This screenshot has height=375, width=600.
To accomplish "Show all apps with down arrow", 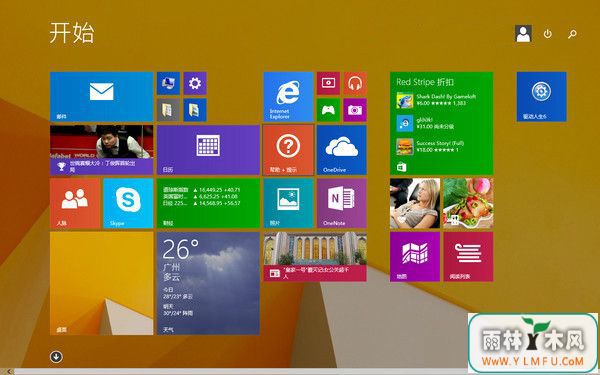I will (56, 357).
